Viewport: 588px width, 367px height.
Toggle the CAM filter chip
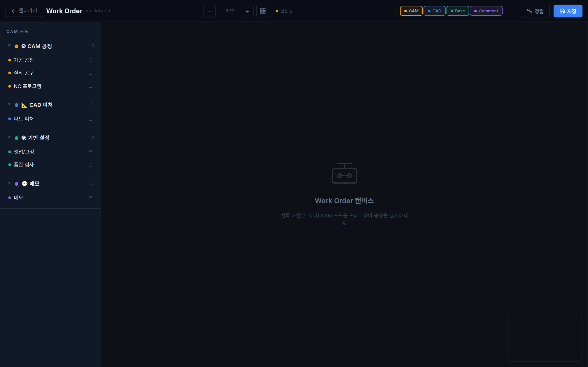tap(411, 11)
